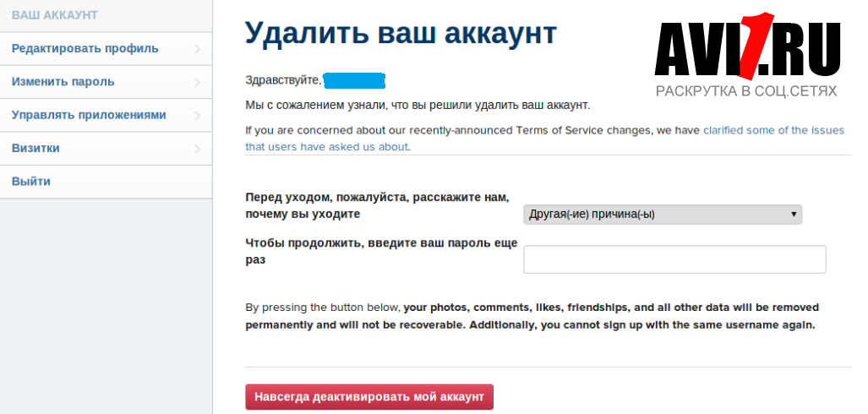868x414 pixels.
Task: Click the that users have asked us about link
Action: 326,147
